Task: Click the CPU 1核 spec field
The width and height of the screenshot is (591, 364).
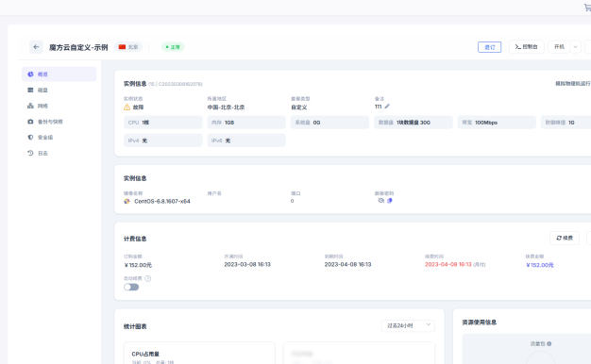Action: click(x=162, y=123)
